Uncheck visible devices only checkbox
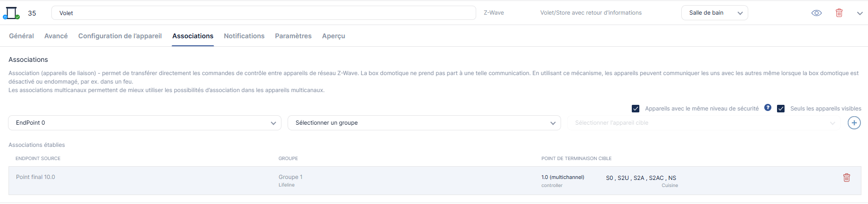Viewport: 868px width, 204px height. click(x=781, y=109)
